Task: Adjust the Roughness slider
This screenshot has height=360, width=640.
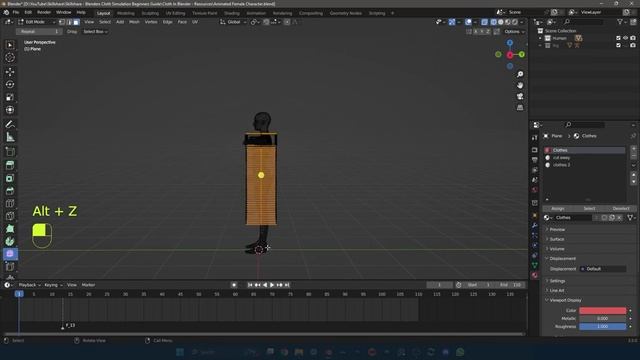Action: [x=602, y=327]
